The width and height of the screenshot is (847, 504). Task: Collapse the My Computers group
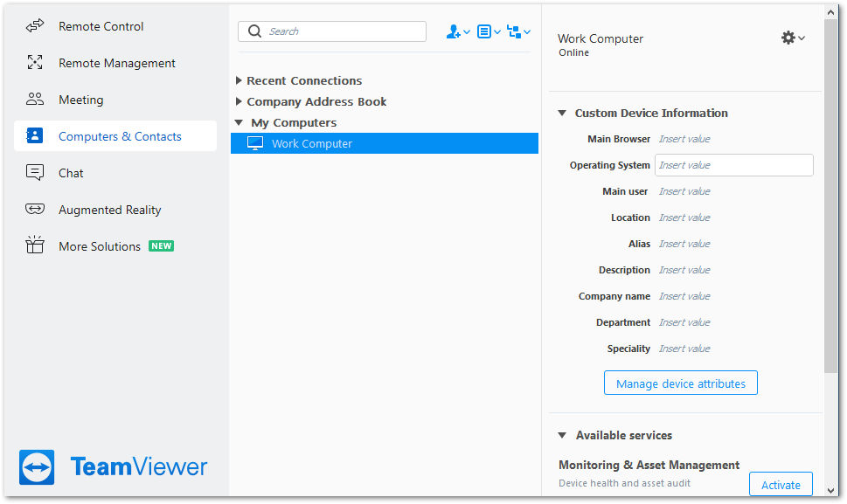pos(239,122)
